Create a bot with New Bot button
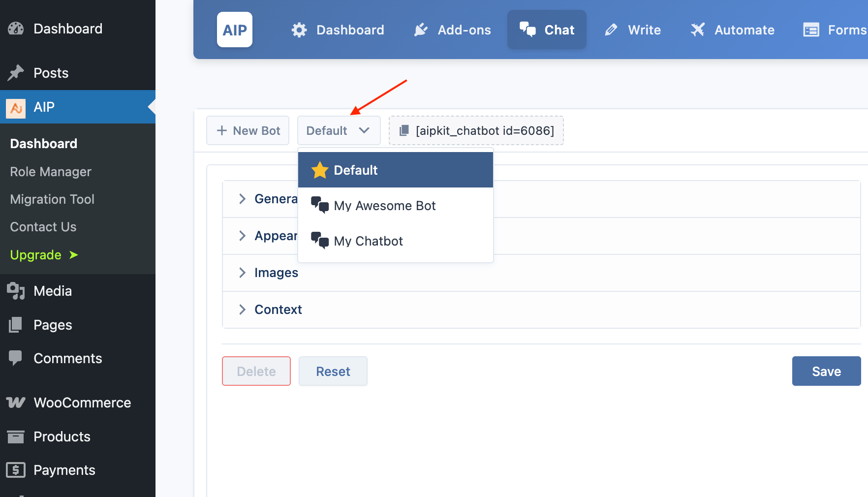 point(248,130)
